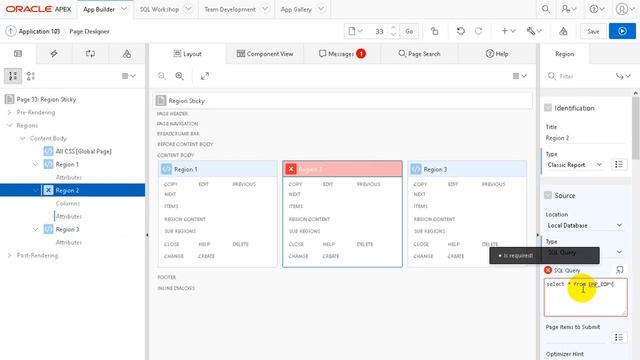640x360 pixels.
Task: Open the rendering tree options menu
Action: pyautogui.click(x=129, y=76)
